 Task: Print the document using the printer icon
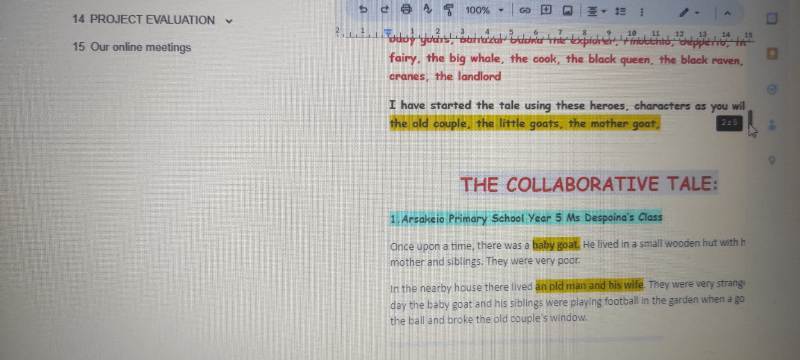[406, 9]
